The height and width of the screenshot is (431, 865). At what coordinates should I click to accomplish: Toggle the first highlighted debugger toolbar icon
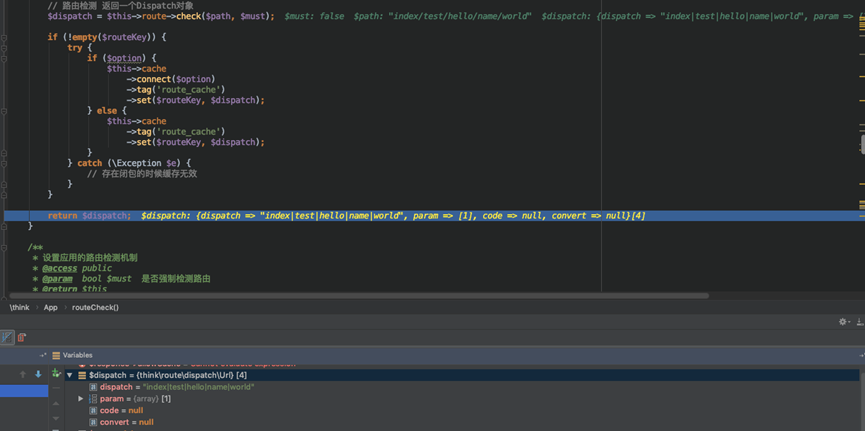tap(7, 337)
